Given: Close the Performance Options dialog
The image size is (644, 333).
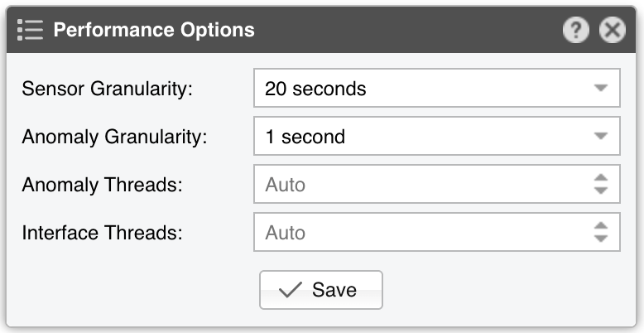Looking at the screenshot, I should tap(612, 31).
